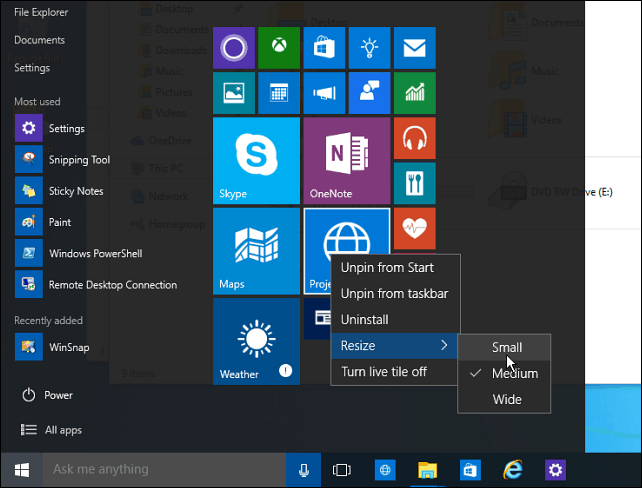Open the Maps tile

click(256, 251)
